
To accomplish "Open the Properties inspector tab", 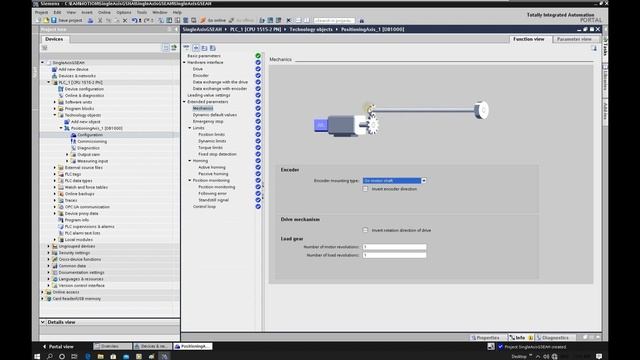I will (485, 338).
